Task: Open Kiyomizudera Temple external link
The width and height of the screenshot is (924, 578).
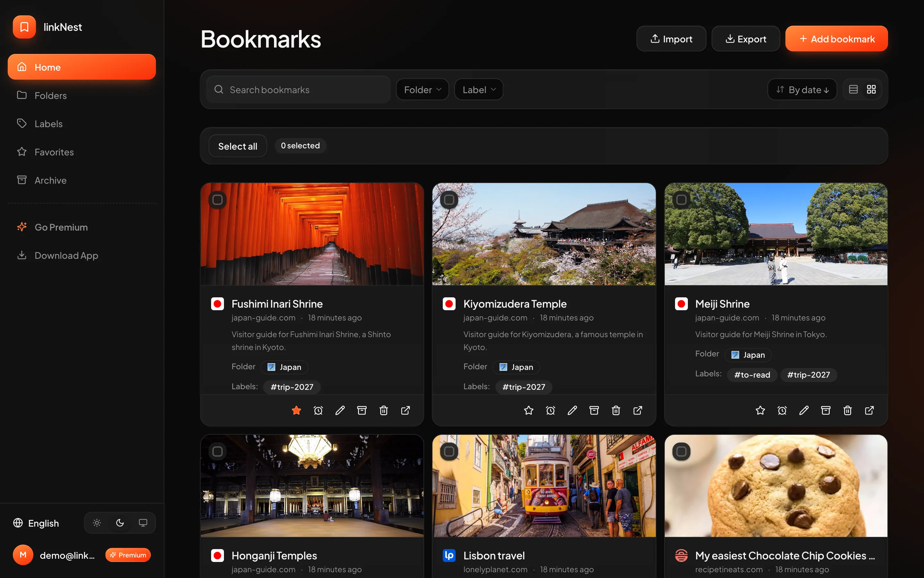Action: pos(637,410)
